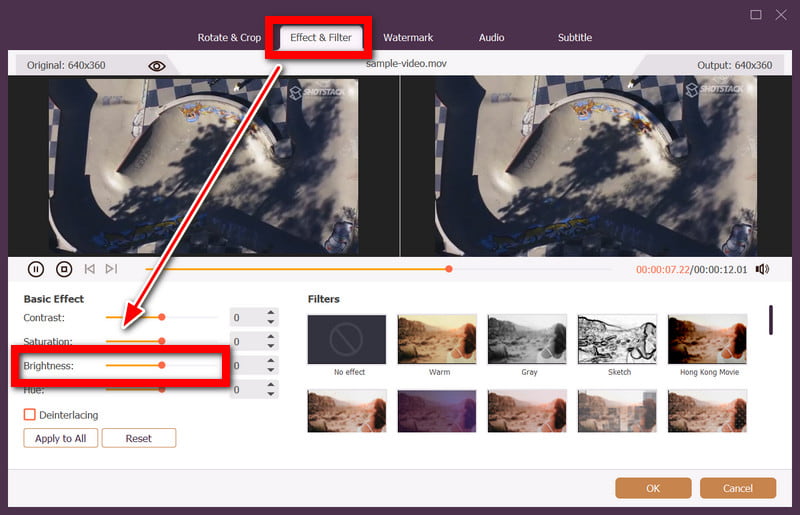Viewport: 800px width, 515px height.
Task: Click the Brightness slider handle
Action: point(162,365)
